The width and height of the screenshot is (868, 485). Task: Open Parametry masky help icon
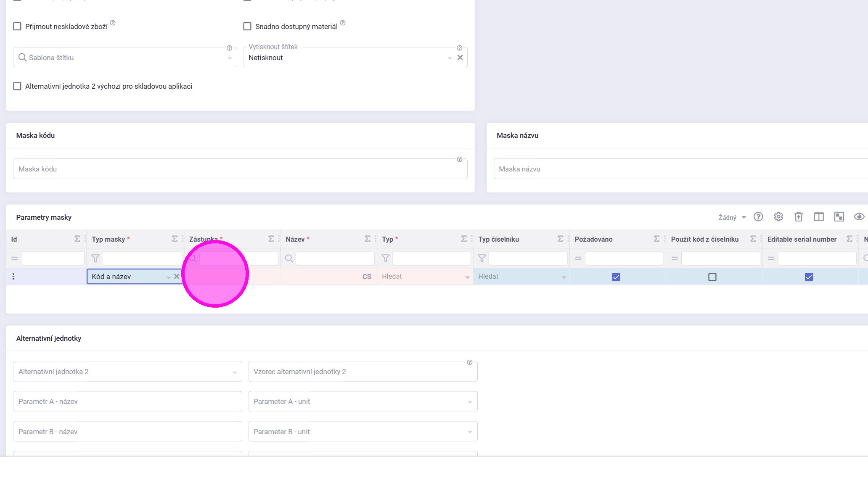point(758,217)
